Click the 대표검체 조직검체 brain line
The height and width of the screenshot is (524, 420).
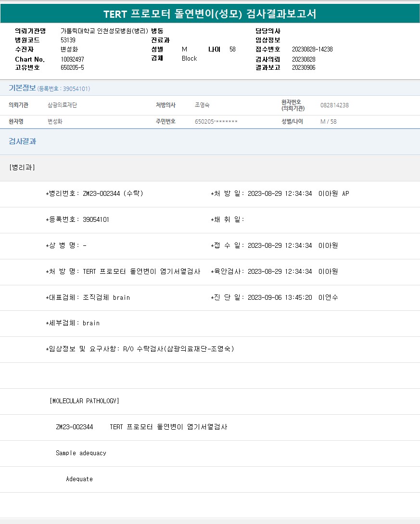pyautogui.click(x=88, y=297)
